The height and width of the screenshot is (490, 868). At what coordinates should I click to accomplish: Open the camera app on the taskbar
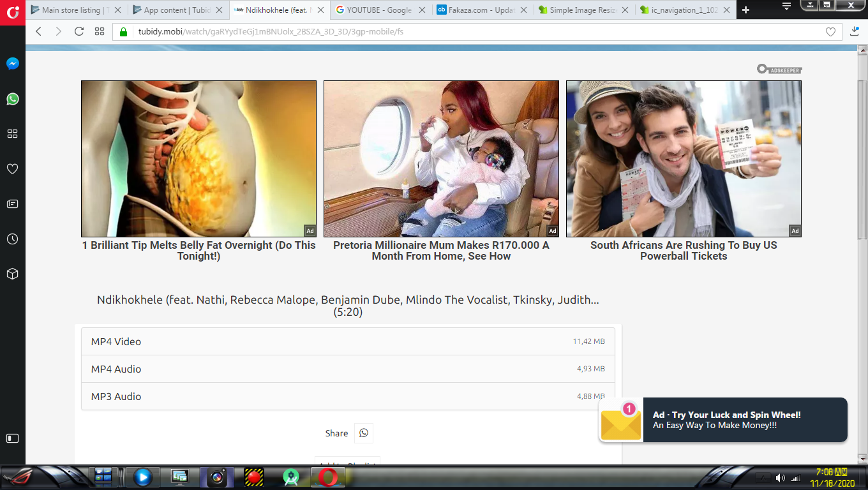217,477
